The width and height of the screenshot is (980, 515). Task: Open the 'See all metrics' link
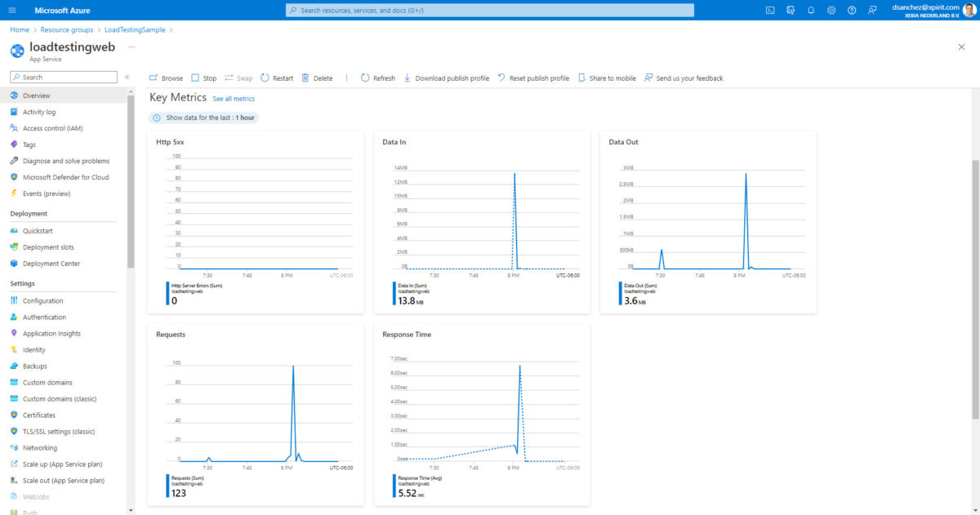[233, 98]
